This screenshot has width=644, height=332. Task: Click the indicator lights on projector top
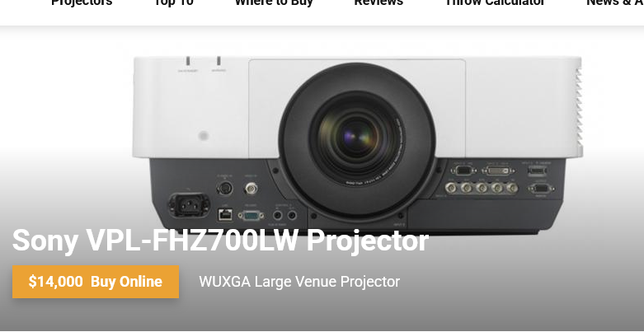[x=203, y=61]
